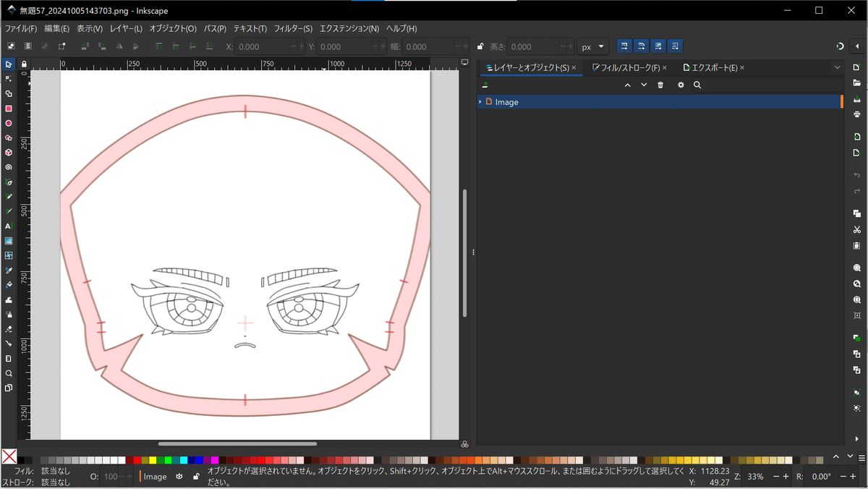Click the Print icon in command bar
Image resolution: width=868 pixels, height=489 pixels.
857,114
